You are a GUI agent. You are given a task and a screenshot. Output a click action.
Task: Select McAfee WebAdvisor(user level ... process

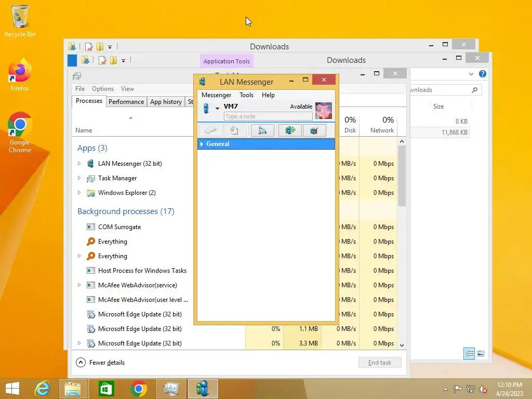[143, 300]
